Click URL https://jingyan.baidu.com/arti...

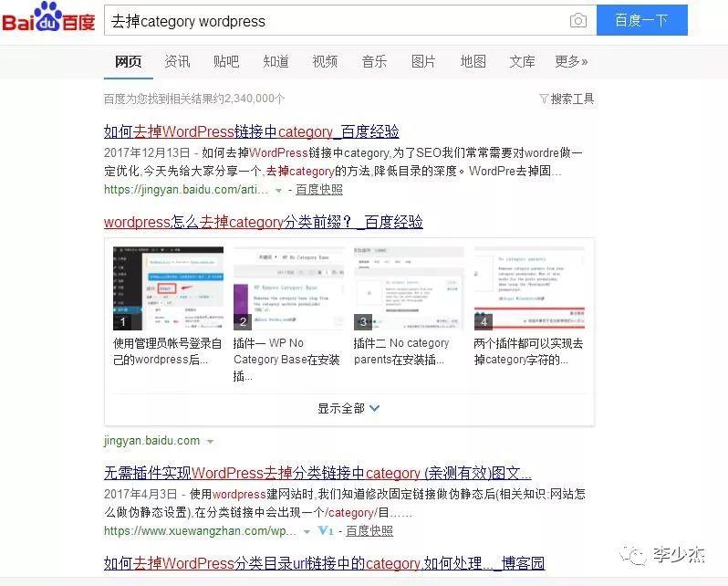click(186, 190)
